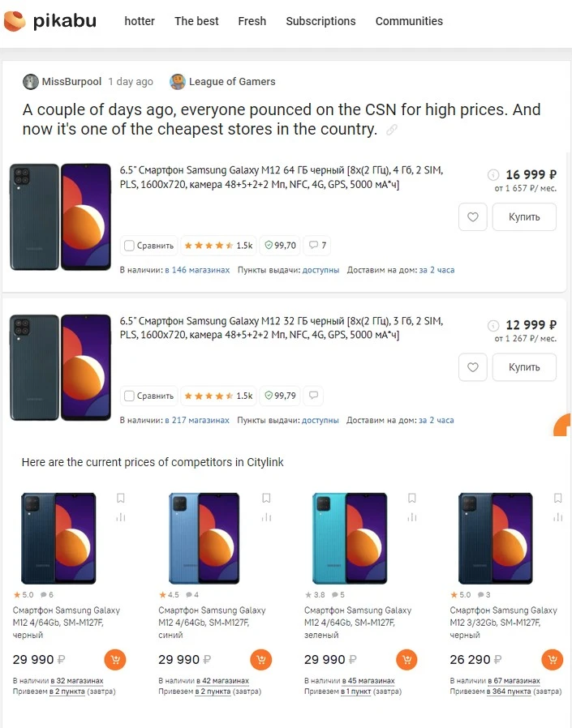The width and height of the screenshot is (572, 728).
Task: Add the blue Galaxy M12 to cart
Action: 260,660
